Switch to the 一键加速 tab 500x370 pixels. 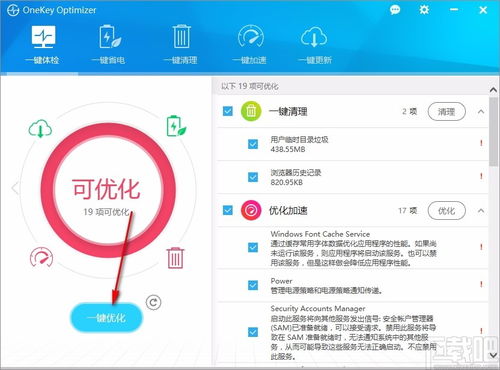pos(250,45)
